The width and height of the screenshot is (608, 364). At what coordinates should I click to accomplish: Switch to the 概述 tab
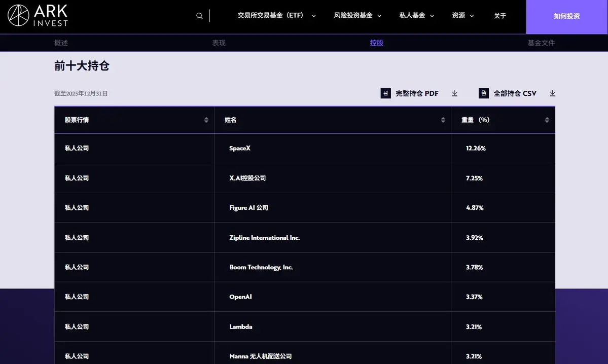[x=61, y=43]
